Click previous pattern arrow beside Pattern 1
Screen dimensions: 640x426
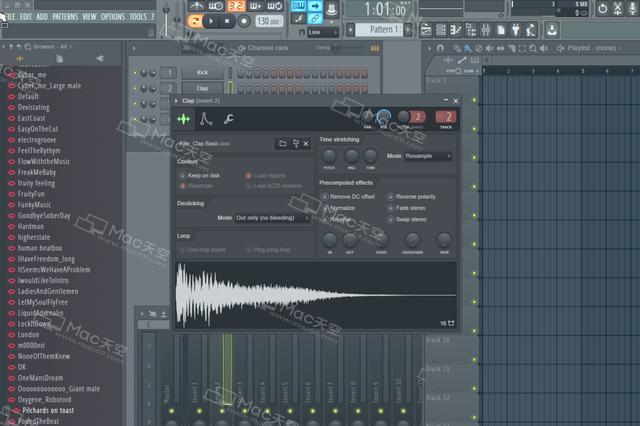coord(350,29)
